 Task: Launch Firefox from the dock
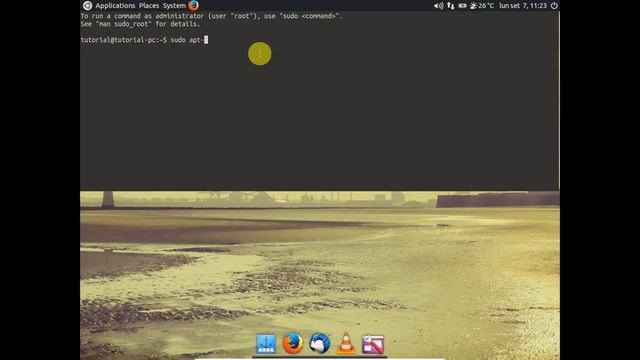pos(293,343)
